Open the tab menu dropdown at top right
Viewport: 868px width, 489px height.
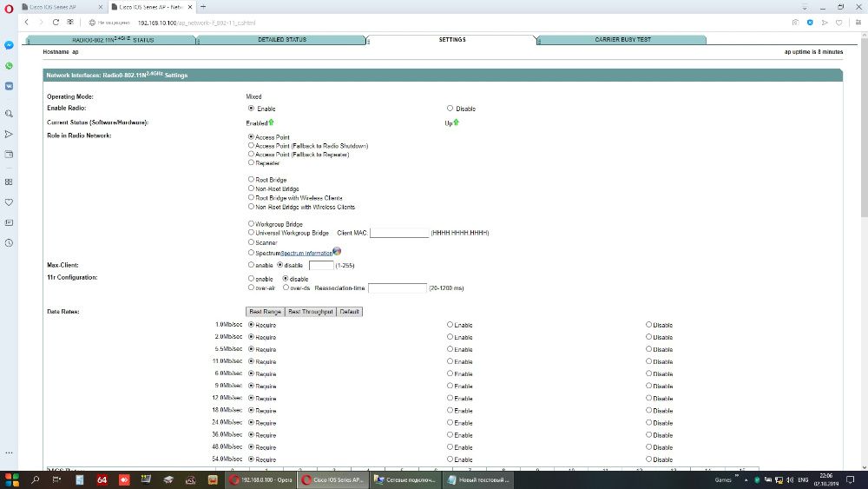pyautogui.click(x=805, y=7)
